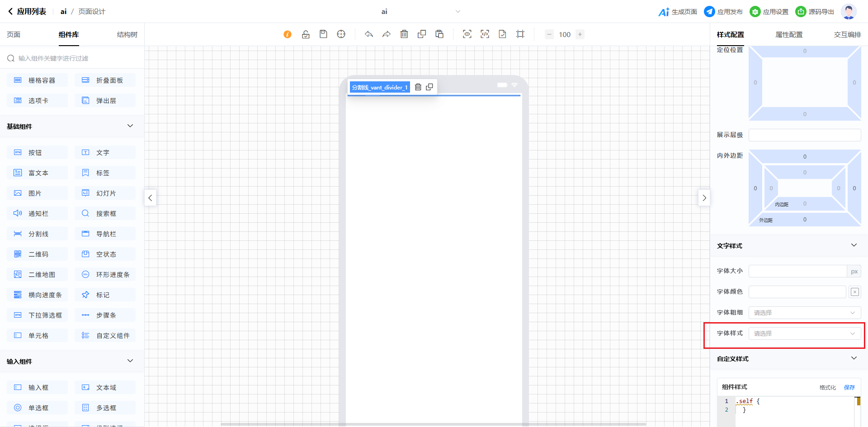The width and height of the screenshot is (868, 427).
Task: Open the 字体粗细 dropdown
Action: click(x=804, y=313)
